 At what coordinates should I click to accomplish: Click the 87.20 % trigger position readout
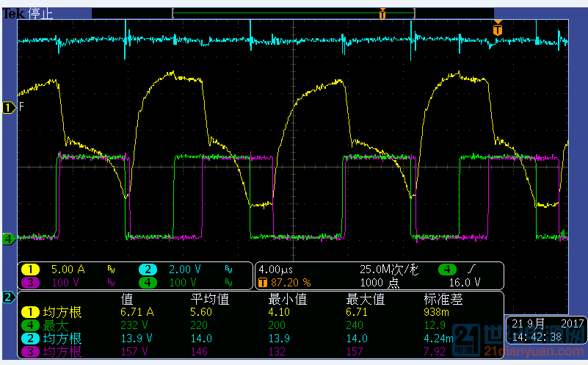(291, 283)
